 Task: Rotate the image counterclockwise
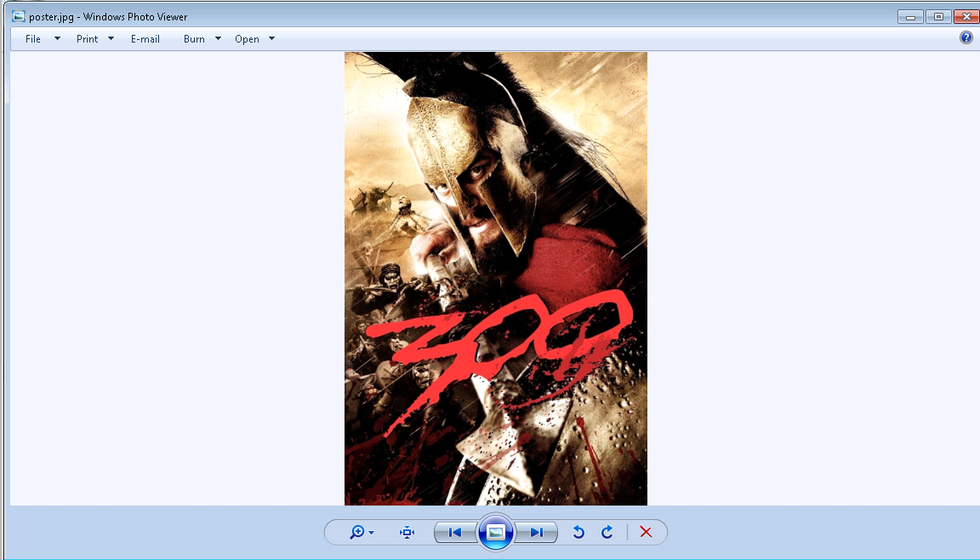(578, 532)
